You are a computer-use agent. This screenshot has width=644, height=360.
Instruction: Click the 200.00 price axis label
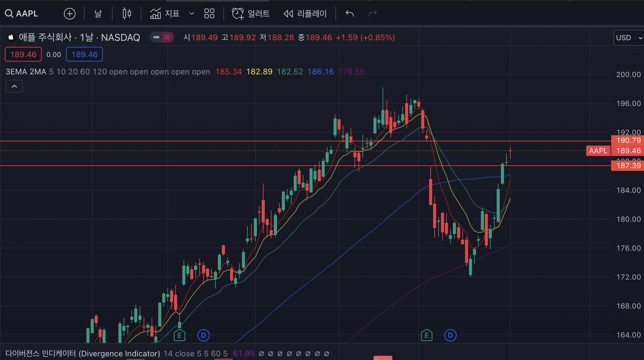628,75
